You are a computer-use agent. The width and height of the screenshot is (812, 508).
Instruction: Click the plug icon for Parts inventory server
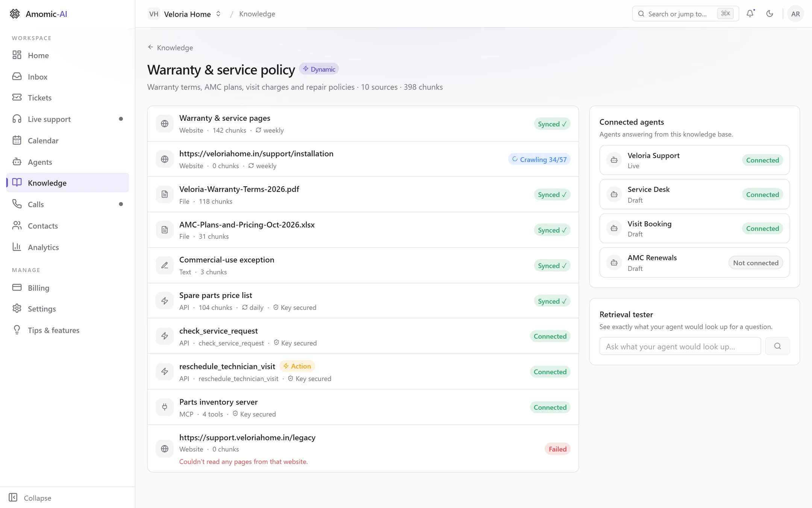point(165,407)
